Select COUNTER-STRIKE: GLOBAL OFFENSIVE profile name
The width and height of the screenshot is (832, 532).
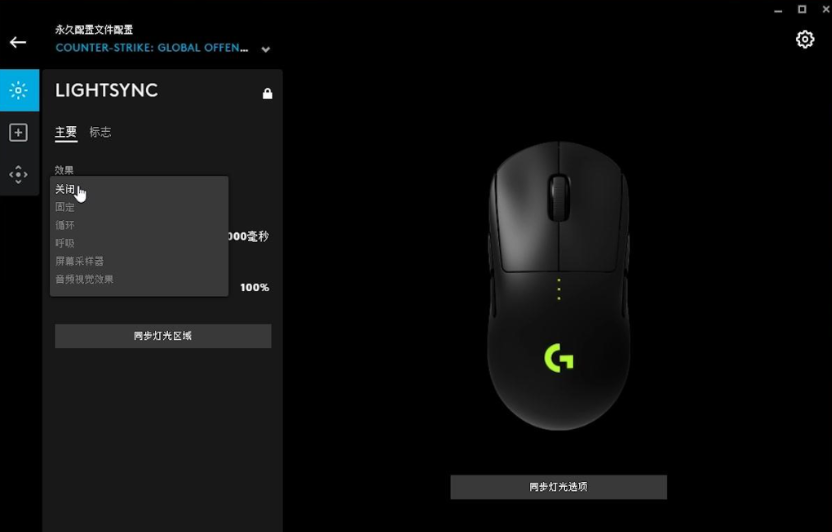tap(152, 48)
